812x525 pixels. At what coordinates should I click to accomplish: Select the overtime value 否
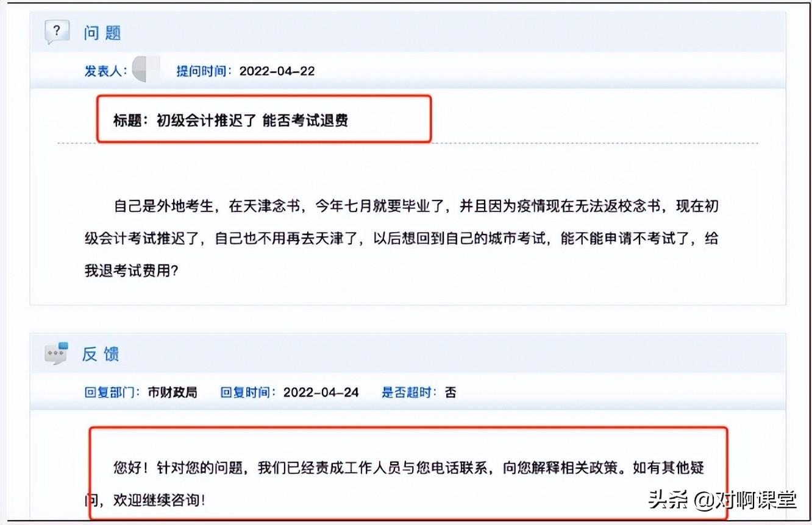(451, 392)
